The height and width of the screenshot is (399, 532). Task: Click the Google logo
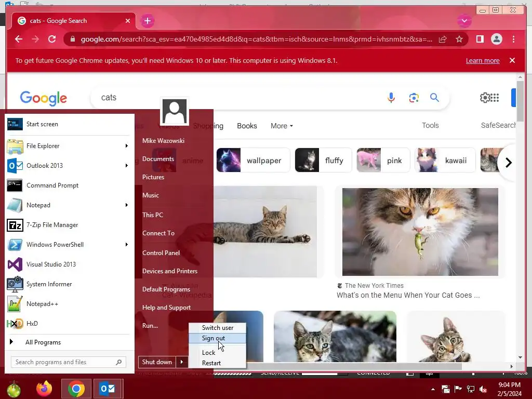(x=44, y=98)
